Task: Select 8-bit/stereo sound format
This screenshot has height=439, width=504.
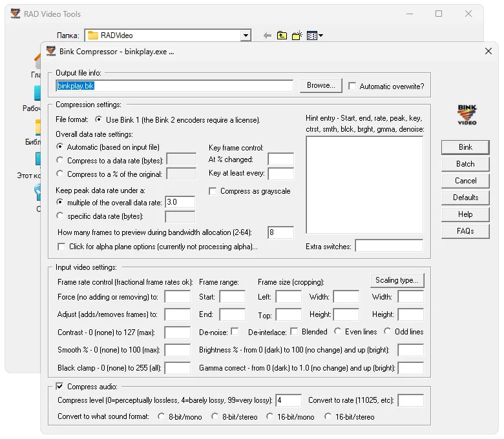Action: click(x=215, y=416)
